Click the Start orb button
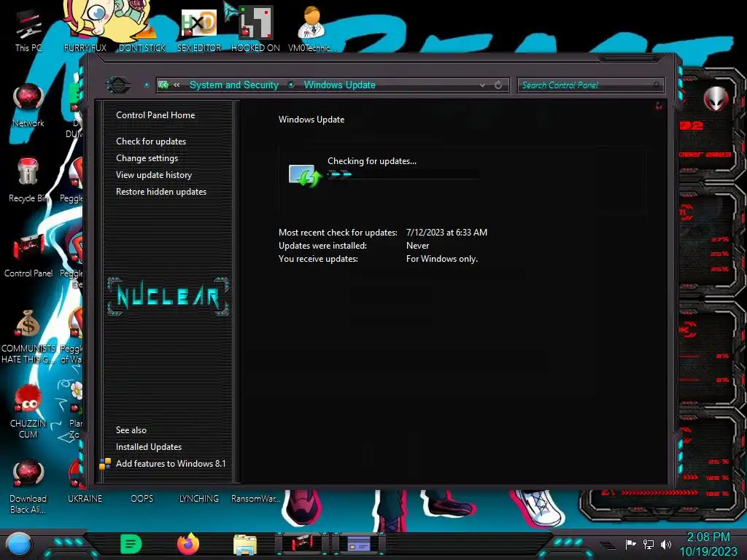Image resolution: width=747 pixels, height=560 pixels. [x=19, y=544]
